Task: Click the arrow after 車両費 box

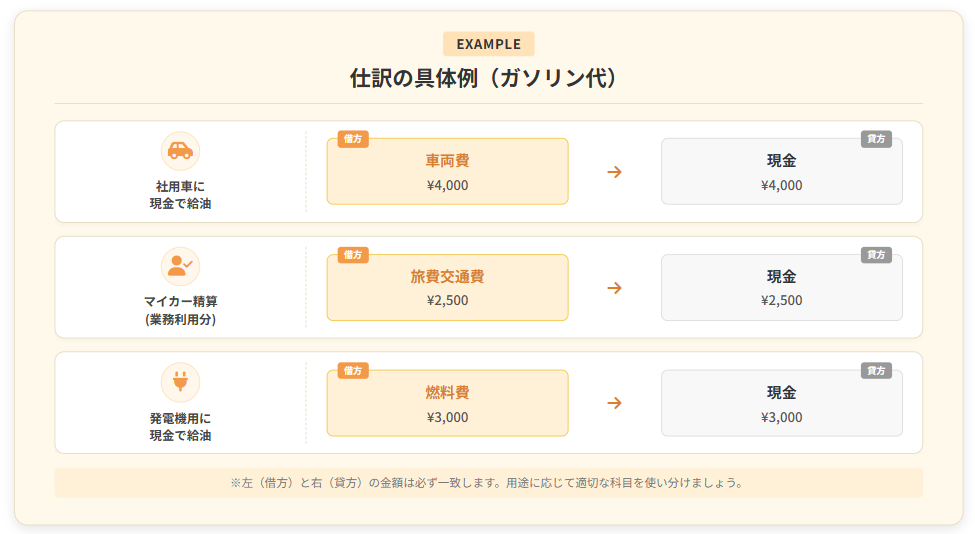Action: 614,172
